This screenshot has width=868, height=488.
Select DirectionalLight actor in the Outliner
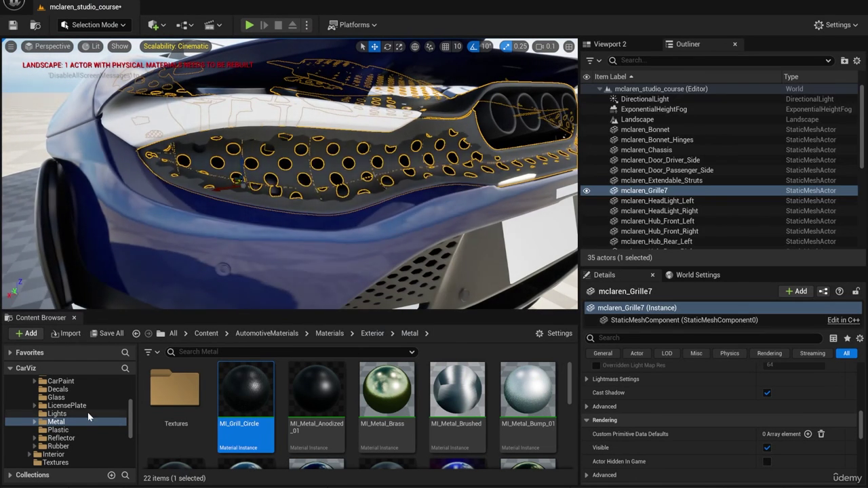(x=645, y=99)
